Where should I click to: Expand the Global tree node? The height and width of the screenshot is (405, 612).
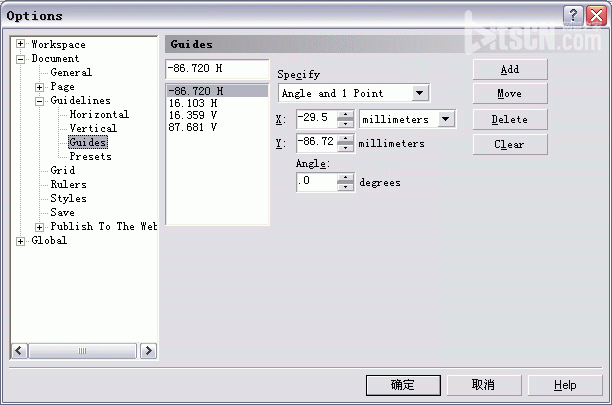[x=21, y=241]
